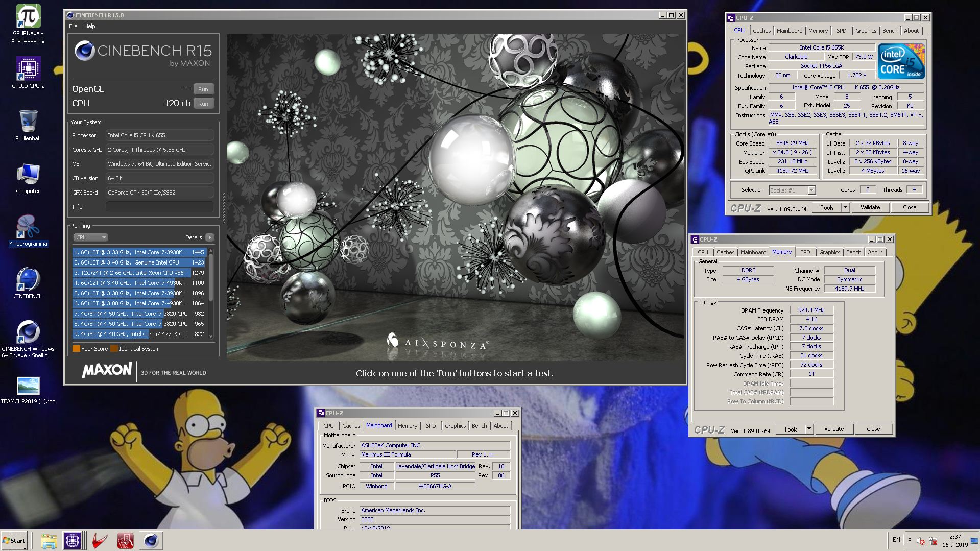Click the Maximus III Formula model field

408,454
